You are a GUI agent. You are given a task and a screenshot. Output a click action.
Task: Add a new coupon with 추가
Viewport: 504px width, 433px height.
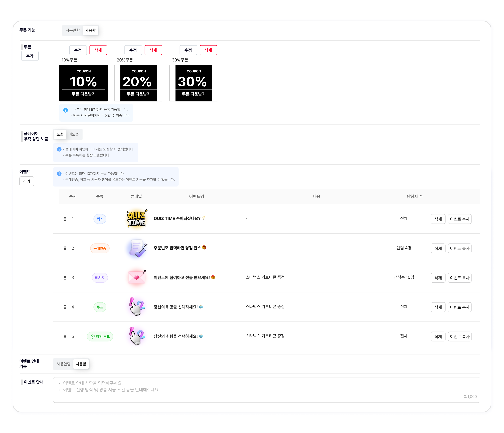pyautogui.click(x=30, y=56)
